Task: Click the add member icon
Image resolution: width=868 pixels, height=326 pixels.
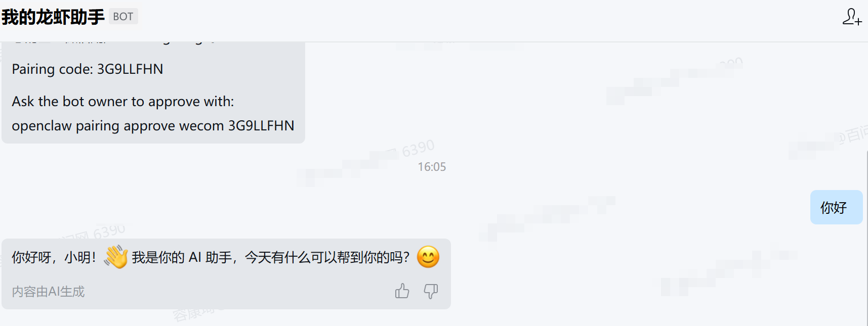Action: point(852,17)
